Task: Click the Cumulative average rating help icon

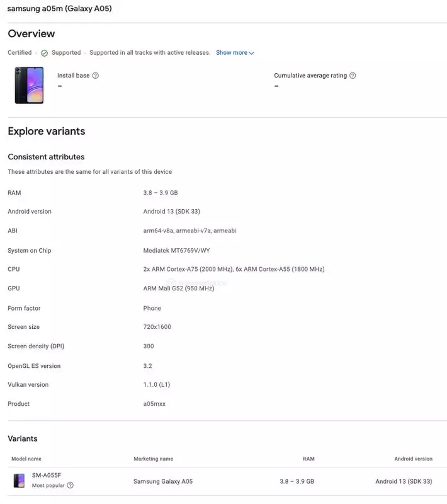Action: (x=353, y=76)
